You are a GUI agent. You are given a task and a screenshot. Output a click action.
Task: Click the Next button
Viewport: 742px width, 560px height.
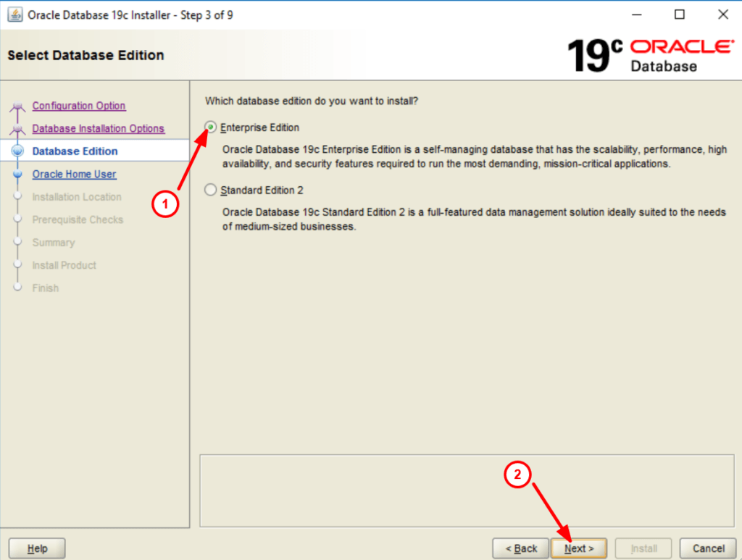click(x=578, y=548)
